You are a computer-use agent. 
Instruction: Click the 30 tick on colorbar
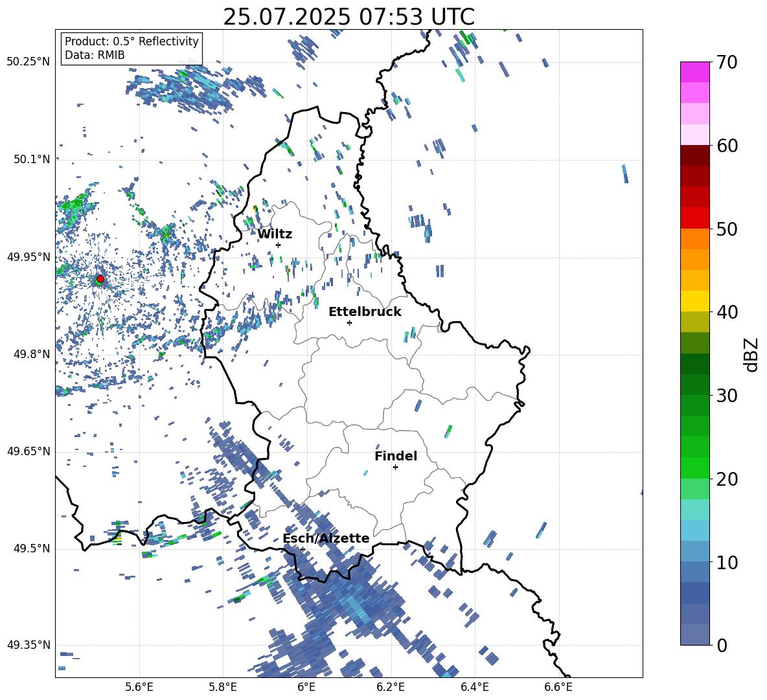point(726,396)
